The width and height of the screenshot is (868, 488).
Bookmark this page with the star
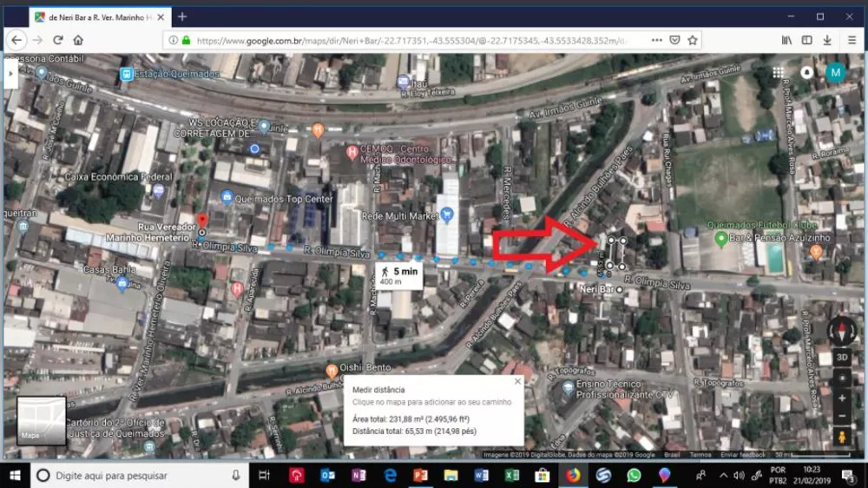[693, 40]
